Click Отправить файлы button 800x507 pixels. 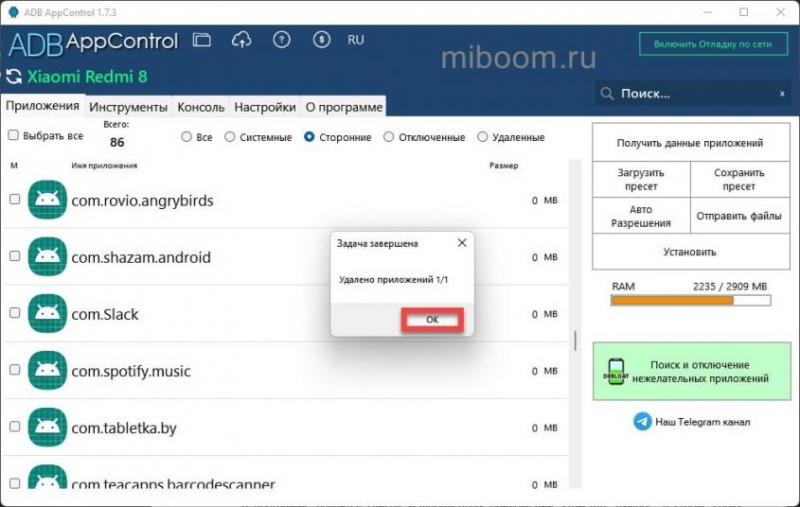pos(740,216)
